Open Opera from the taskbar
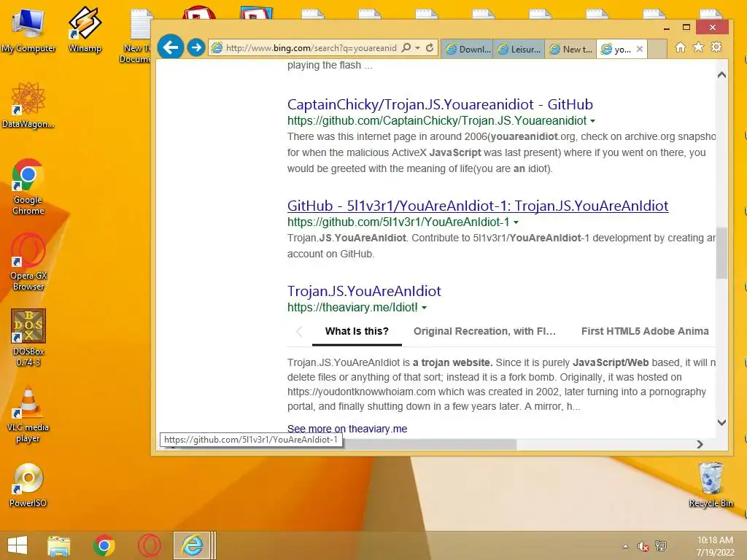 (149, 545)
